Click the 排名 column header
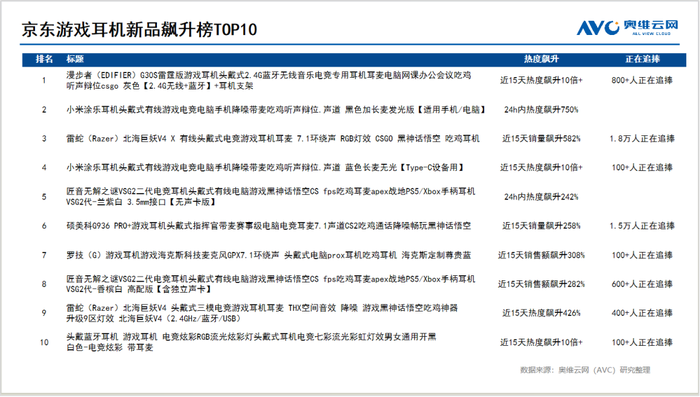 pos(44,59)
